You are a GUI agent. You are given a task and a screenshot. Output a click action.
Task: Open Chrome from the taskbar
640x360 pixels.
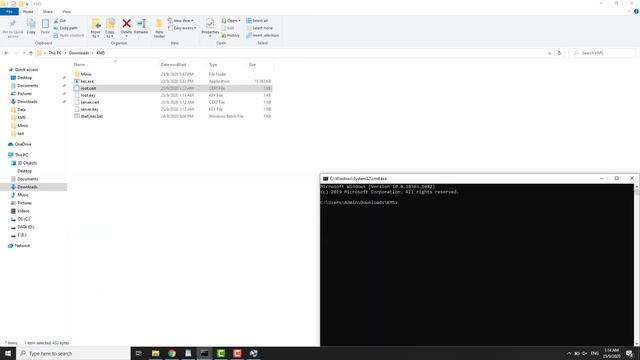pos(172,353)
